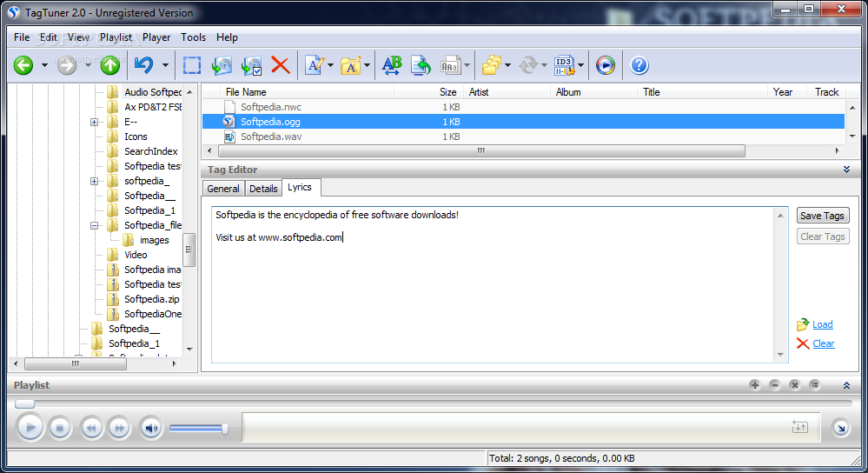The height and width of the screenshot is (473, 868).
Task: Click inside the lyrics text area
Action: click(x=494, y=284)
